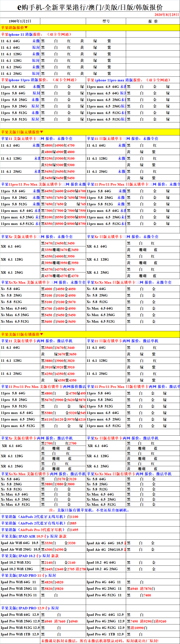Click the '报 价' column header
The width and height of the screenshot is (180, 644).
point(153,21)
